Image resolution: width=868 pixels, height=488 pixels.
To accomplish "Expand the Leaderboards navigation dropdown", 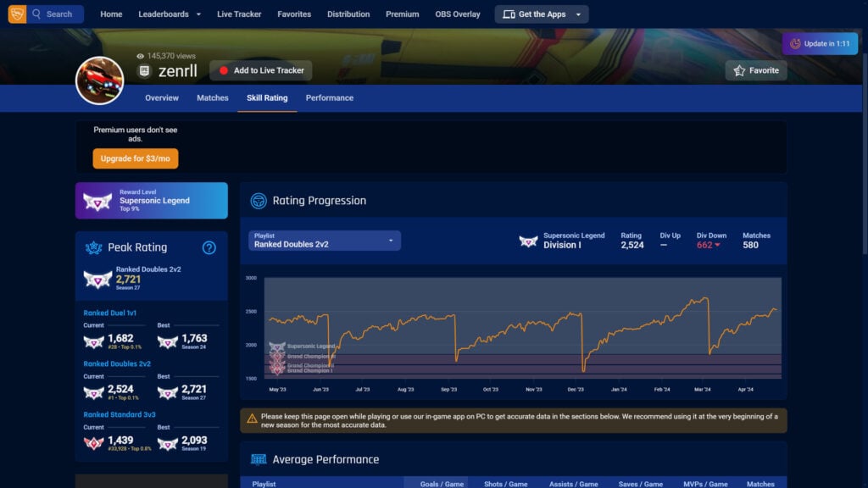I will click(x=169, y=14).
